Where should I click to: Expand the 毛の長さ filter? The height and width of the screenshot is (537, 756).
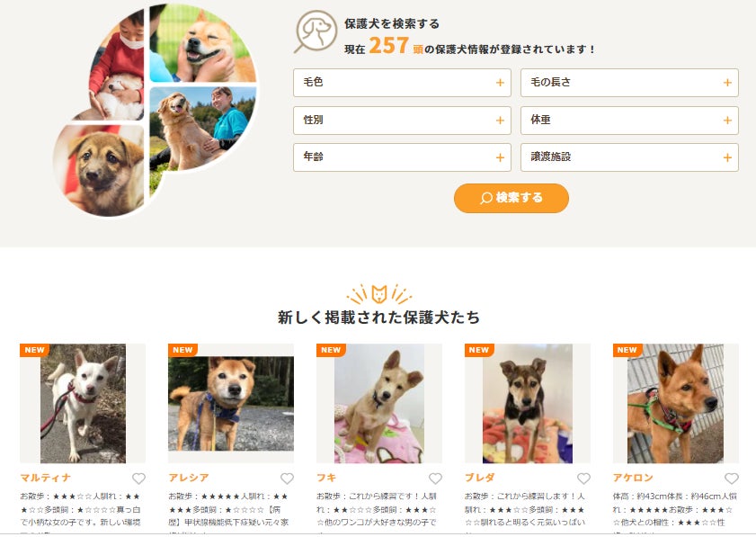coord(629,83)
